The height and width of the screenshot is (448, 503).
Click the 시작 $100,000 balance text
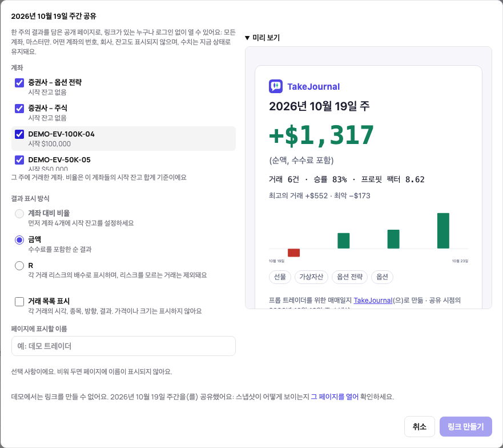coord(50,144)
